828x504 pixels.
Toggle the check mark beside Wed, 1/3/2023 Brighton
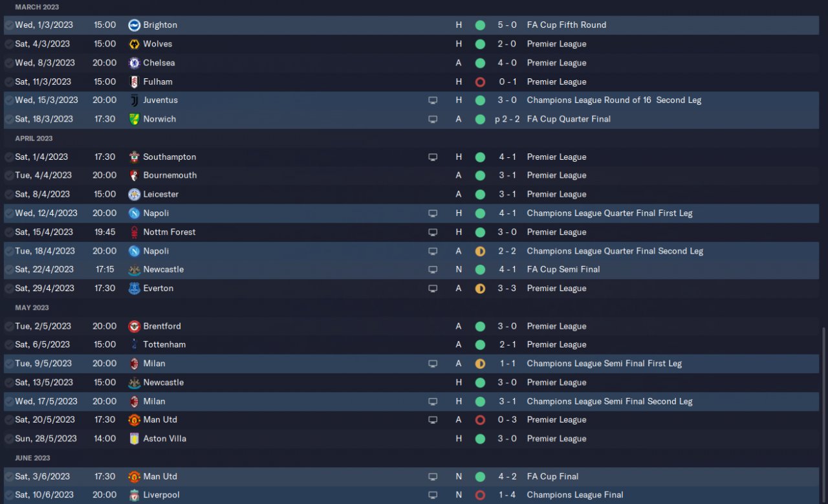pos(9,25)
